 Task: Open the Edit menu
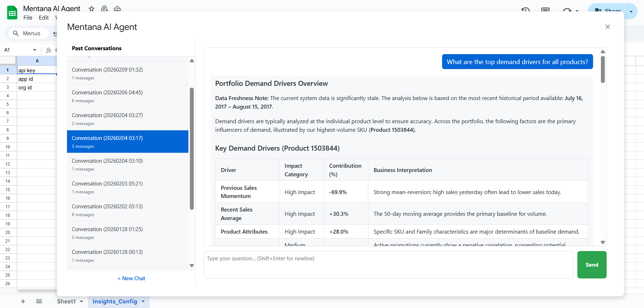pyautogui.click(x=44, y=17)
